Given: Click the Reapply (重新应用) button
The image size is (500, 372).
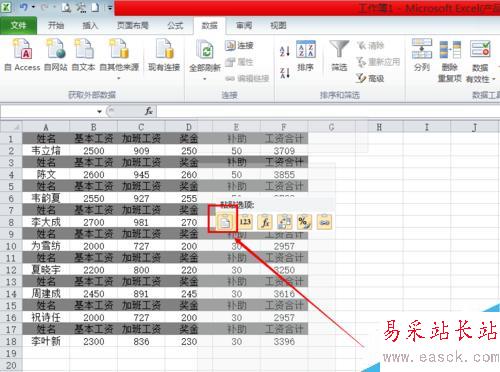Looking at the screenshot, I should (x=378, y=62).
